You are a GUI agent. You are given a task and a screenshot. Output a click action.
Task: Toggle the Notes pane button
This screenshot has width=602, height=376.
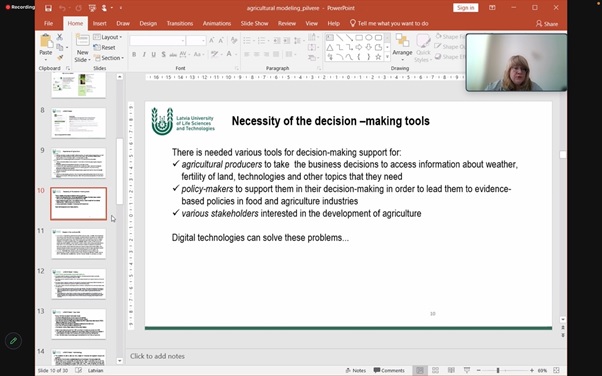pos(356,370)
